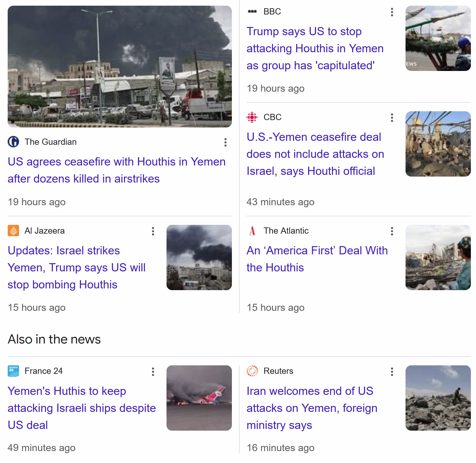
Task: Click the Al Jazeera orange logo icon
Action: pyautogui.click(x=13, y=231)
